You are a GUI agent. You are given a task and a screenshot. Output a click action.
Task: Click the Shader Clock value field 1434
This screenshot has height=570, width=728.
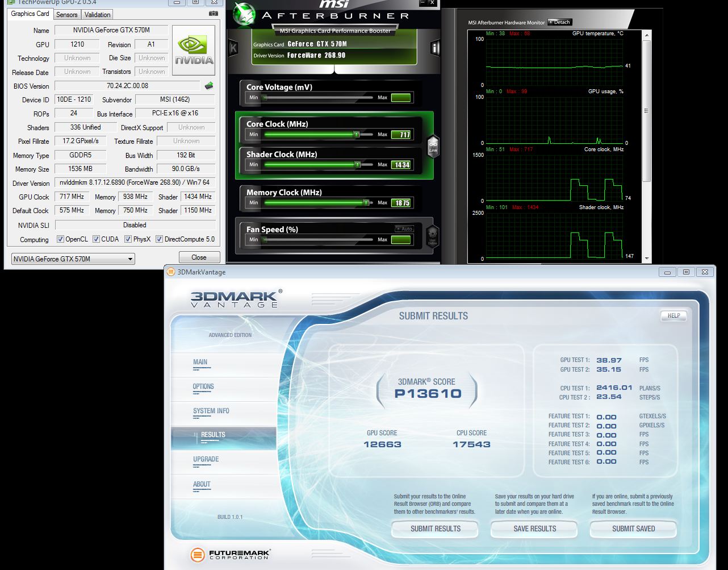[401, 165]
